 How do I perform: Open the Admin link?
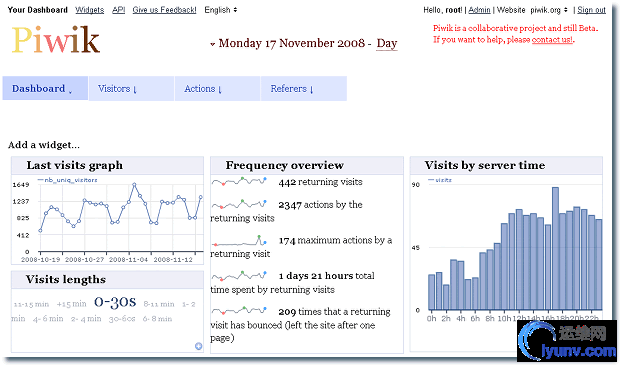(479, 10)
